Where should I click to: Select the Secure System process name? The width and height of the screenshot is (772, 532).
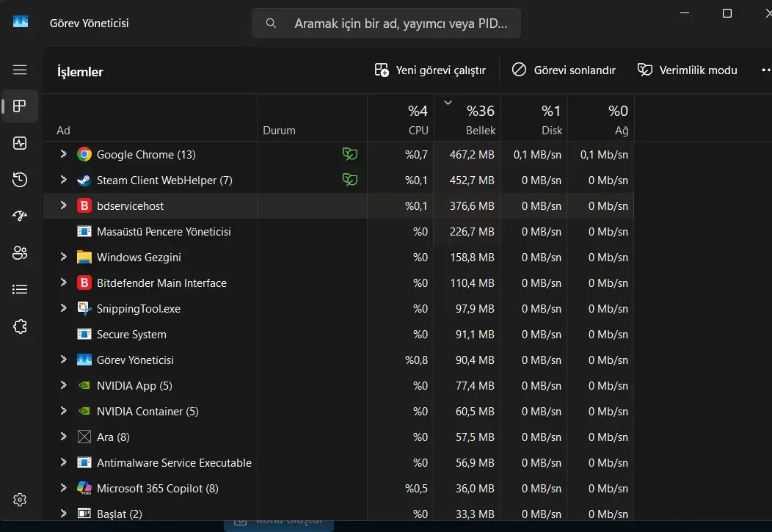pyautogui.click(x=131, y=335)
